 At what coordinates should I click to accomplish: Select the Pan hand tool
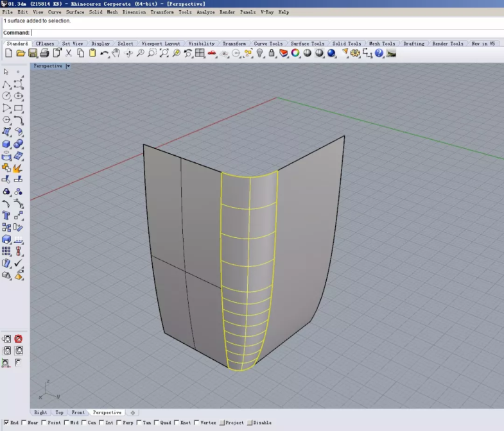pyautogui.click(x=116, y=53)
